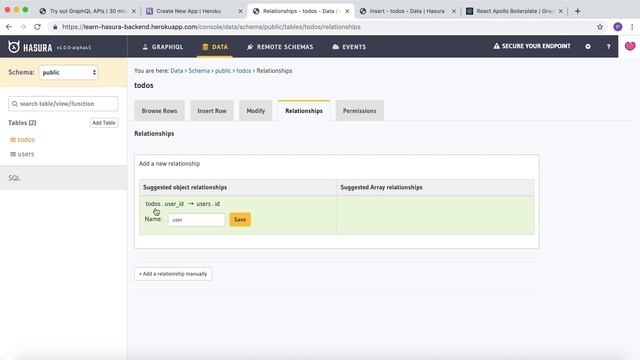640x360 pixels.
Task: Click the Add Table button
Action: 104,123
